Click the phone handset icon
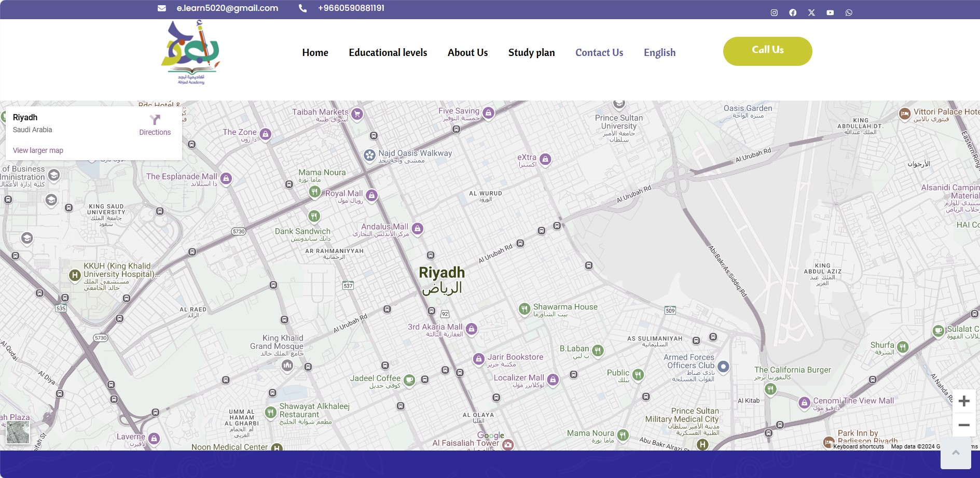 [x=302, y=8]
